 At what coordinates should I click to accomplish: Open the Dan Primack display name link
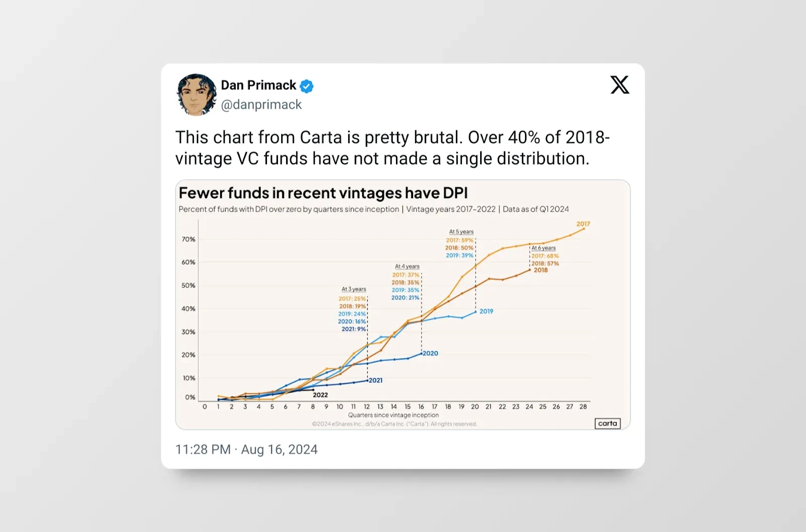point(258,86)
